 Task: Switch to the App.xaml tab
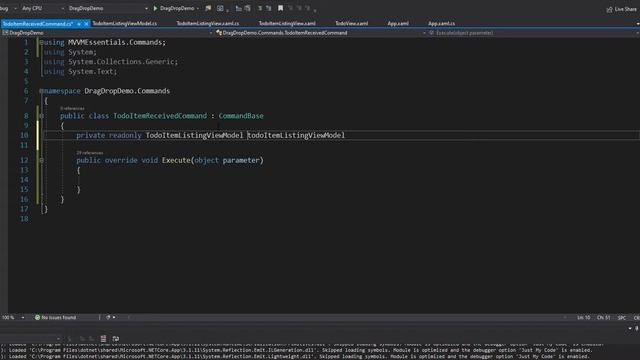coord(398,24)
